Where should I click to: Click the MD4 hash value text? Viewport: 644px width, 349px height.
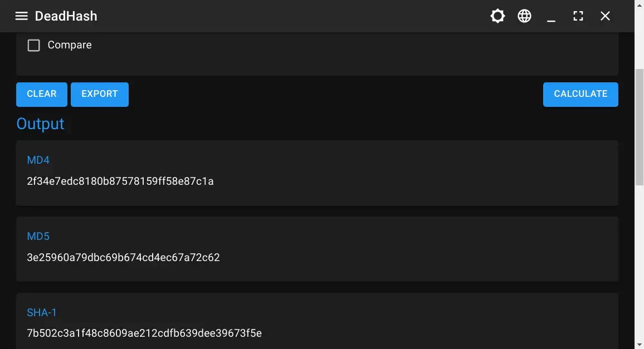120,181
